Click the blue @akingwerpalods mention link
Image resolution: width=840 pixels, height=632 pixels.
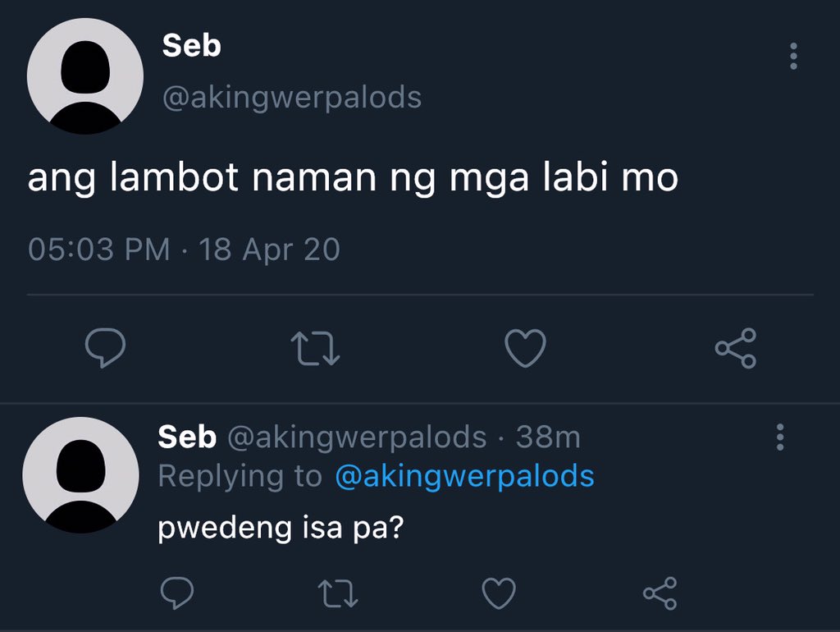(x=464, y=476)
